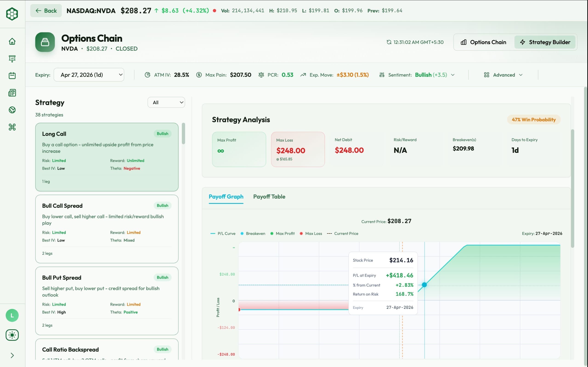Click the 47% Win Probability badge
Viewport: 588px width, 367px height.
(x=534, y=120)
